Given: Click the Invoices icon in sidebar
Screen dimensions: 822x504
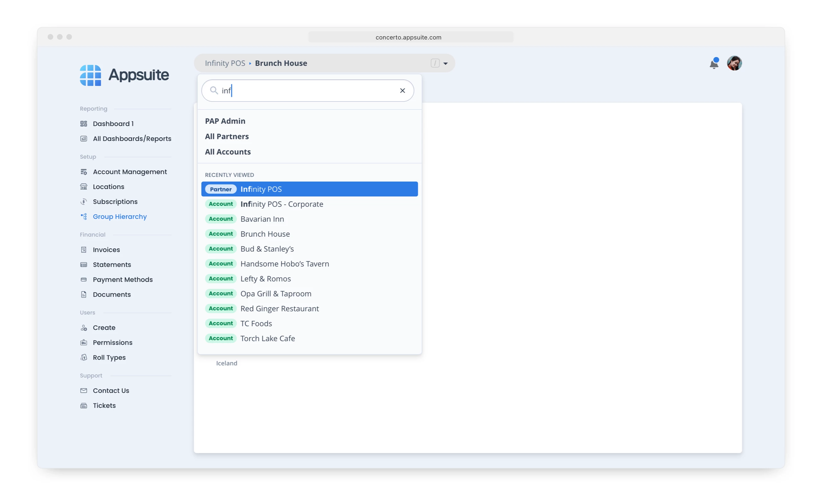Looking at the screenshot, I should click(84, 250).
